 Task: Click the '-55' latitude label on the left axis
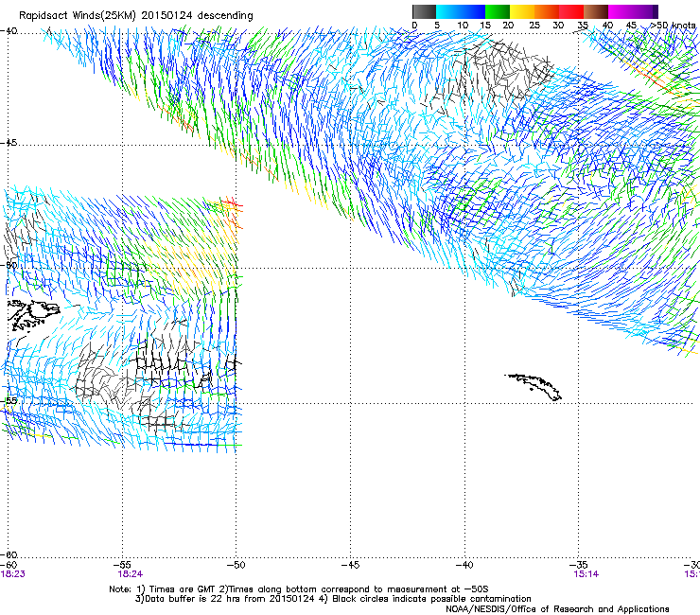pos(9,400)
